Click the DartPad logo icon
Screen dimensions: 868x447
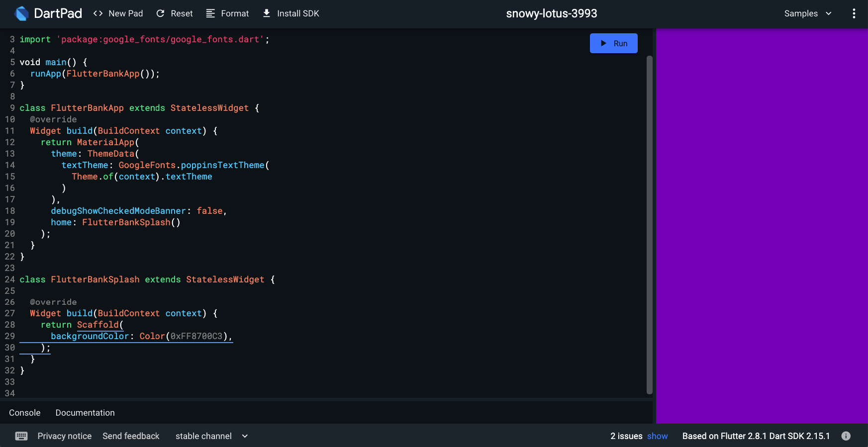coord(21,13)
